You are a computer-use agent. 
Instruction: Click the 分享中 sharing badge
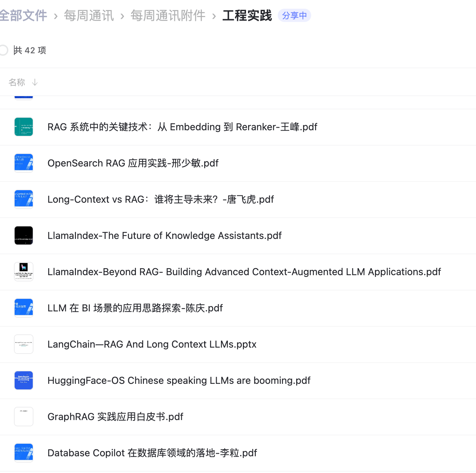point(294,16)
